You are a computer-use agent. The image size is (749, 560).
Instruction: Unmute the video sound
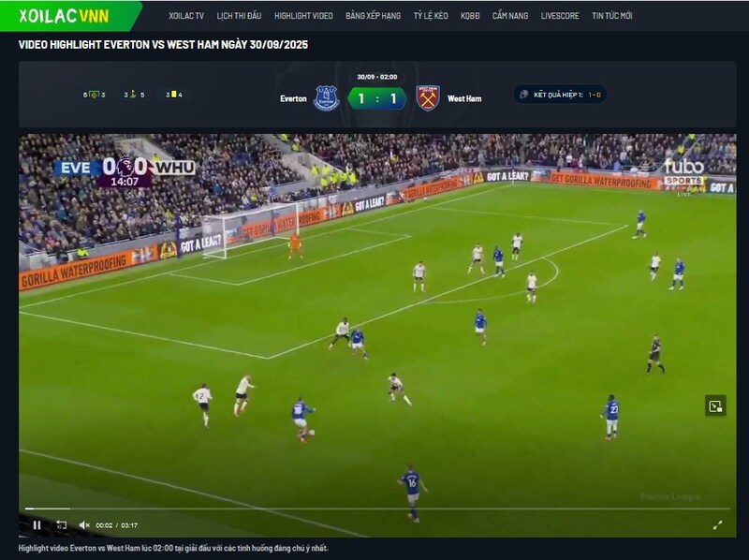pyautogui.click(x=84, y=525)
